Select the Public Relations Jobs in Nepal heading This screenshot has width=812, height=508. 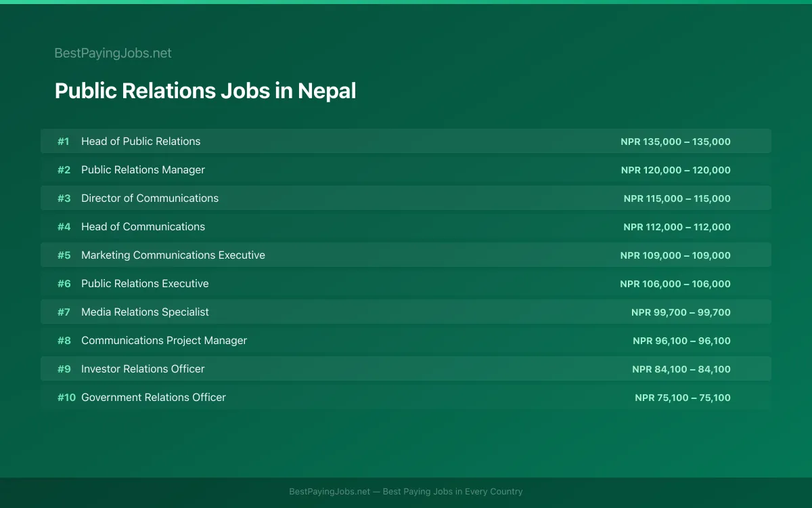pyautogui.click(x=205, y=91)
